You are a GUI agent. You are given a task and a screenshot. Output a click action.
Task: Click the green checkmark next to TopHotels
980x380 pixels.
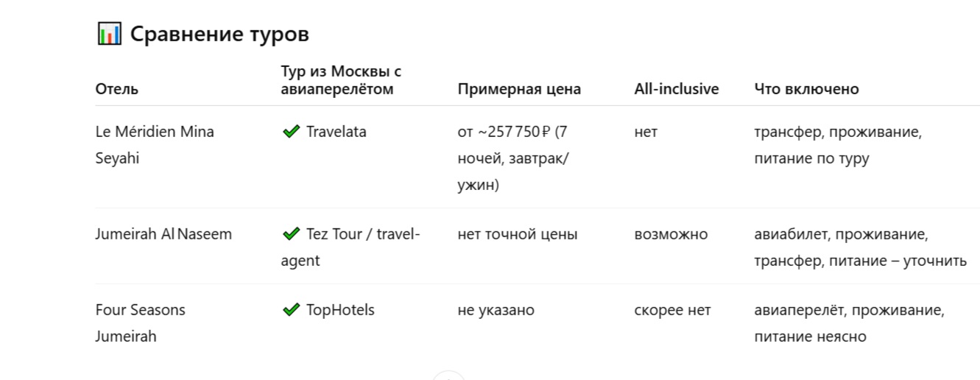[x=291, y=310]
